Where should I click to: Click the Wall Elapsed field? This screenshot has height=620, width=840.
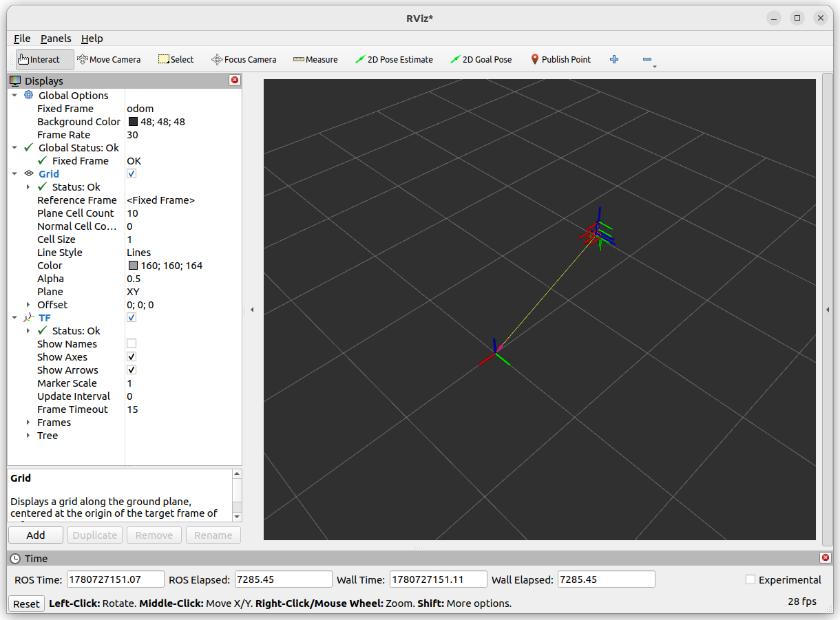tap(606, 579)
